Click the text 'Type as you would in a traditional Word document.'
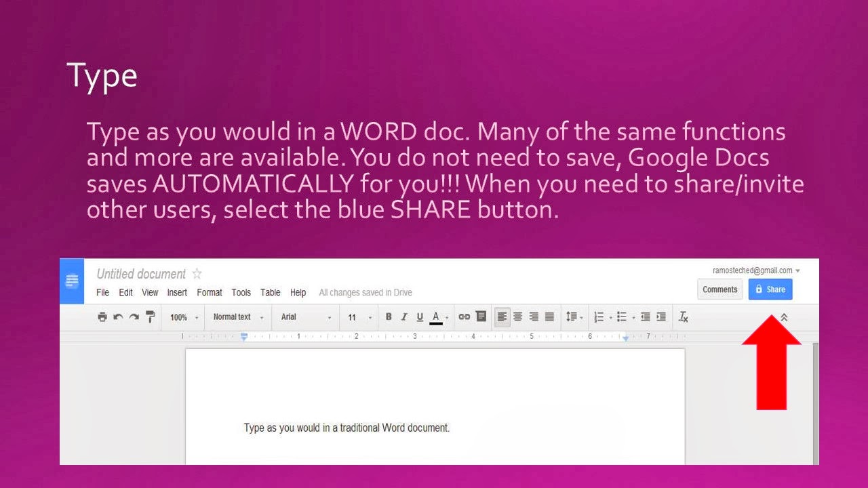Viewport: 868px width, 488px height. coord(347,428)
